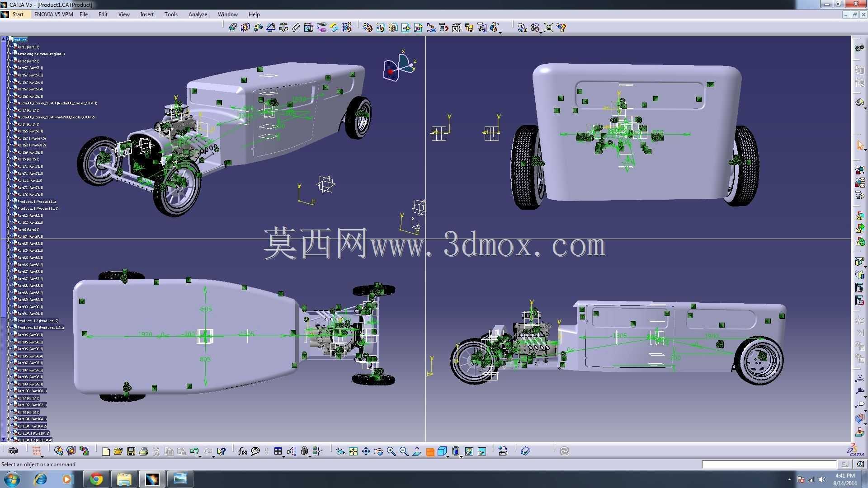Click the Pan view icon
The width and height of the screenshot is (868, 488).
pos(366,451)
